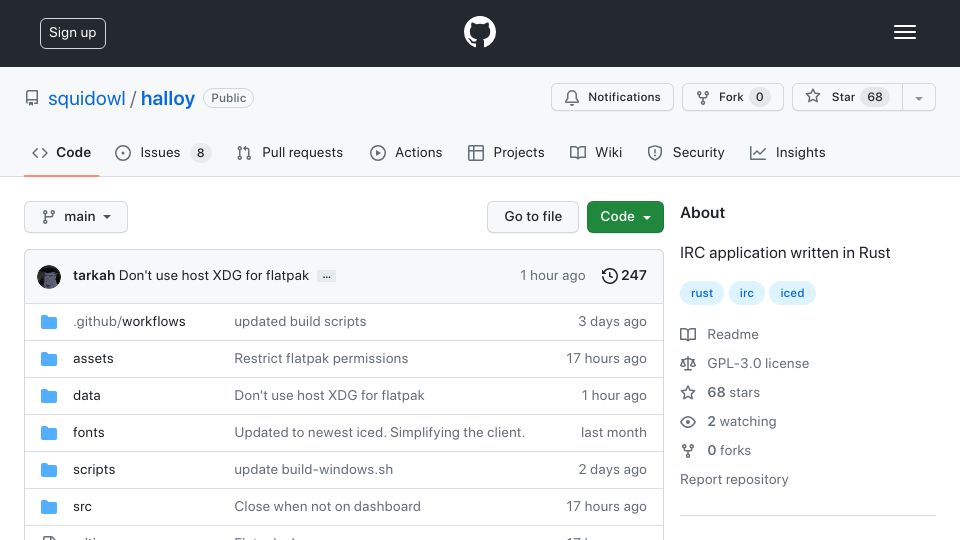Click the Report repository link
This screenshot has width=960, height=540.
coord(734,479)
